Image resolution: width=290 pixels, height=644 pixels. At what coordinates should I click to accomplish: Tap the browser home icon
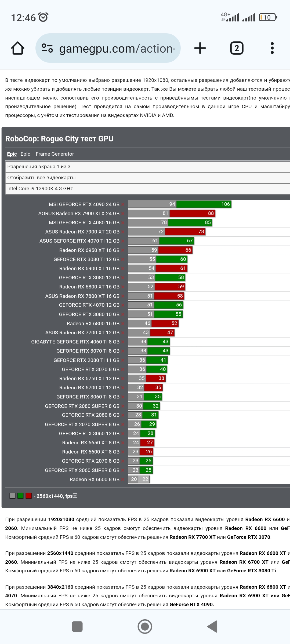coord(18,48)
